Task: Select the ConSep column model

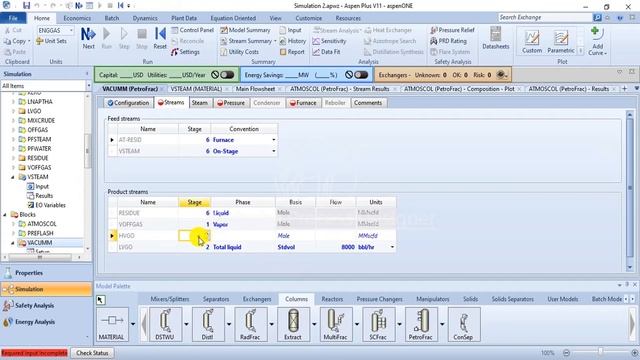Action: [x=463, y=324]
